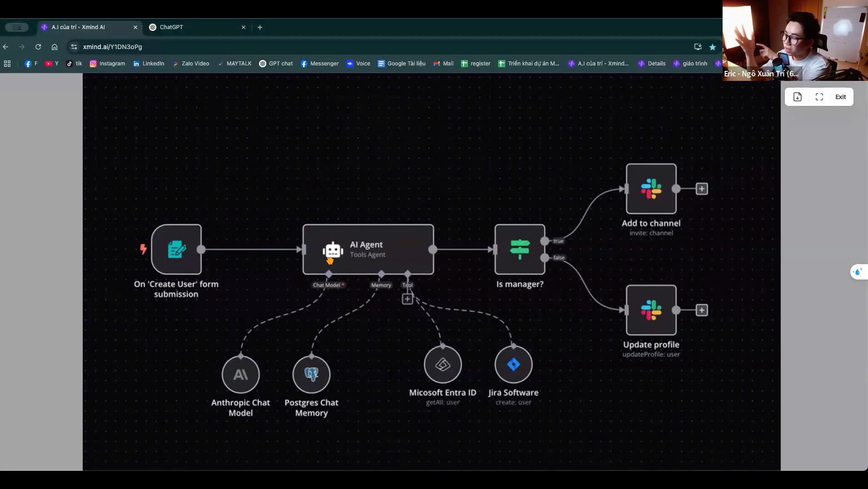
Task: Open the LinkedIn bookmark
Action: [149, 64]
